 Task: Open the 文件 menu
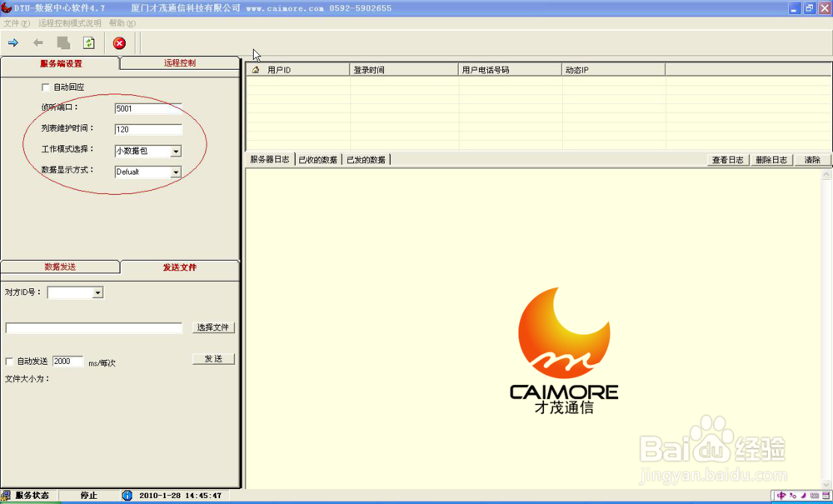(x=17, y=23)
